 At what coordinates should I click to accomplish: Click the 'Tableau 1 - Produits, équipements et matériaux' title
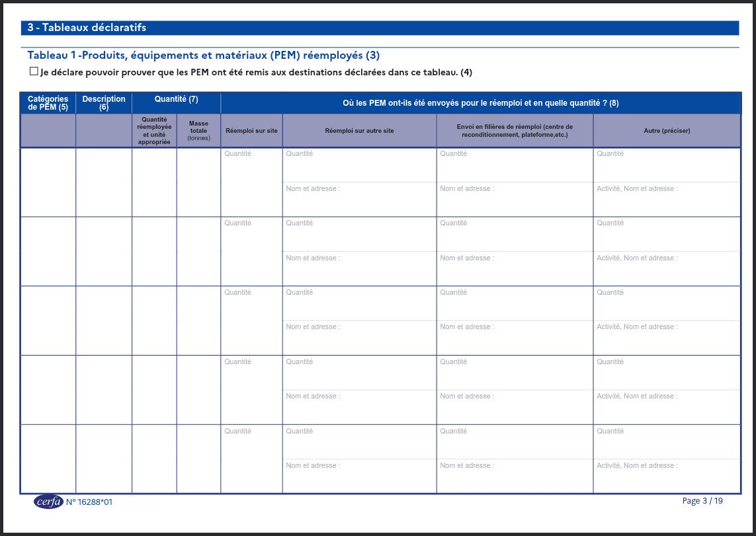[x=204, y=56]
